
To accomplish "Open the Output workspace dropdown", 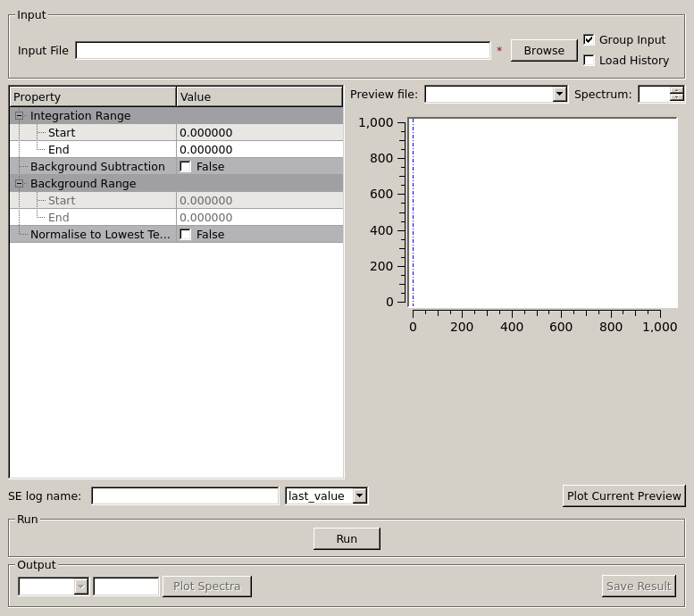I will click(80, 587).
